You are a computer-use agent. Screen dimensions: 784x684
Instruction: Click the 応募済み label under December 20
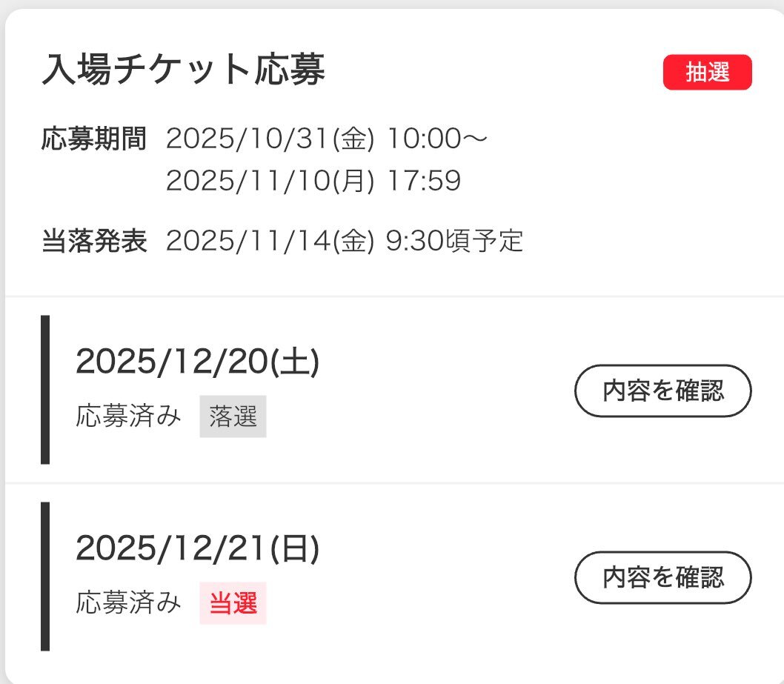pyautogui.click(x=130, y=416)
